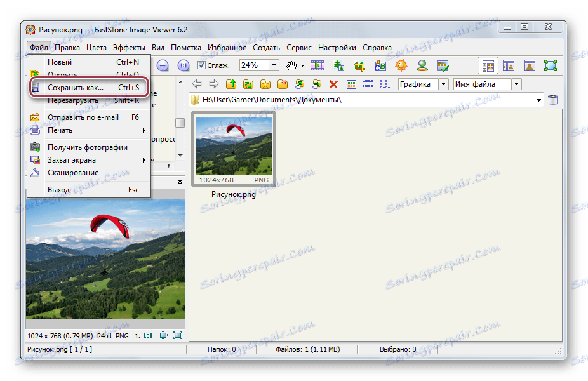
Task: Switch to single image view icon
Action: [530, 66]
